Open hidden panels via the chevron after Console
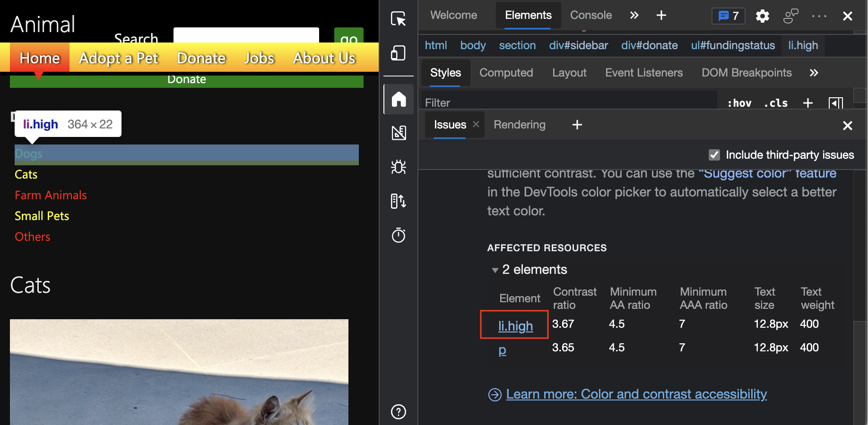868x425 pixels. (634, 15)
